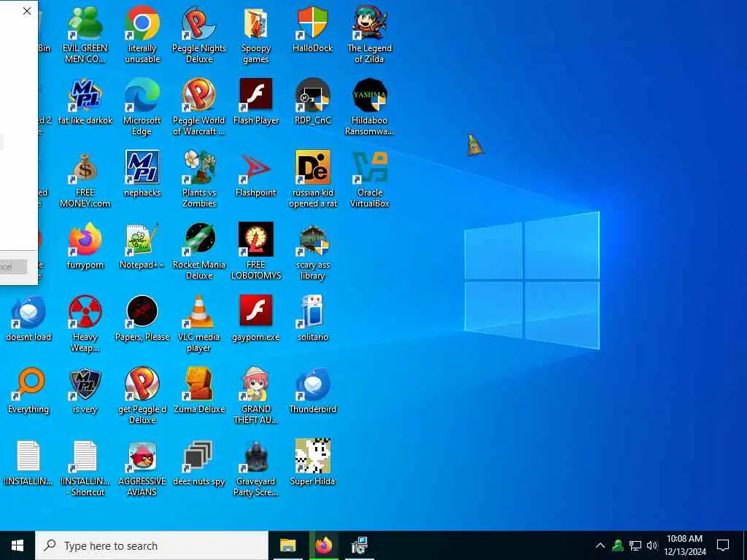Focus the Type here to search box
The width and height of the screenshot is (747, 560).
pyautogui.click(x=152, y=545)
